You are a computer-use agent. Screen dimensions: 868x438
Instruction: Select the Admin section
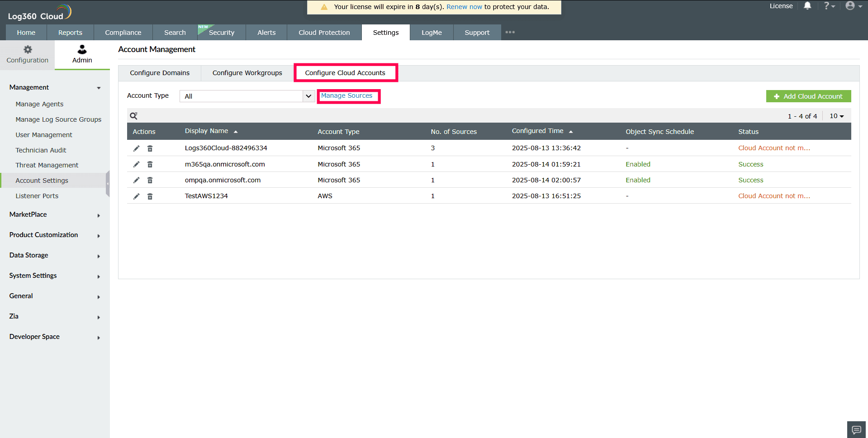click(82, 54)
